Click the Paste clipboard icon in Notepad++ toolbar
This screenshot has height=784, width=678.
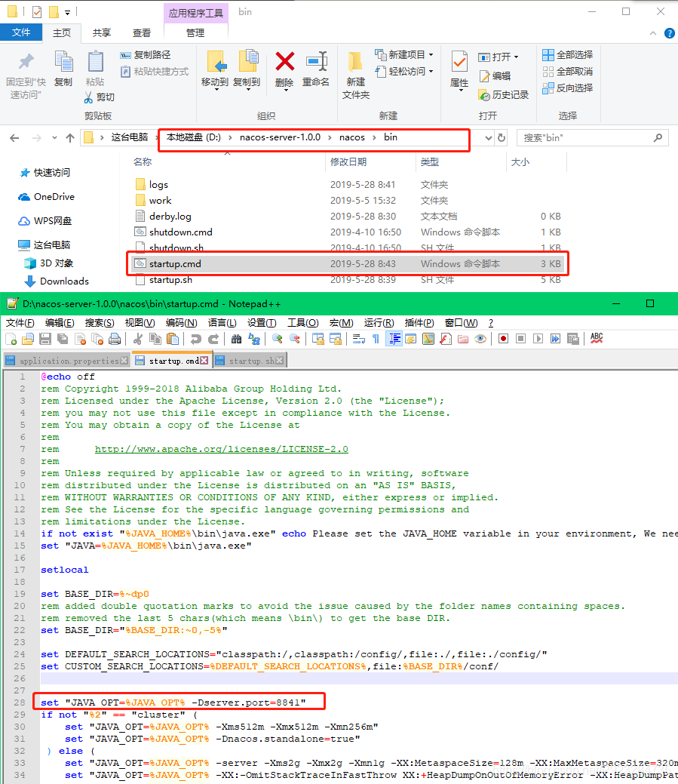[x=173, y=339]
